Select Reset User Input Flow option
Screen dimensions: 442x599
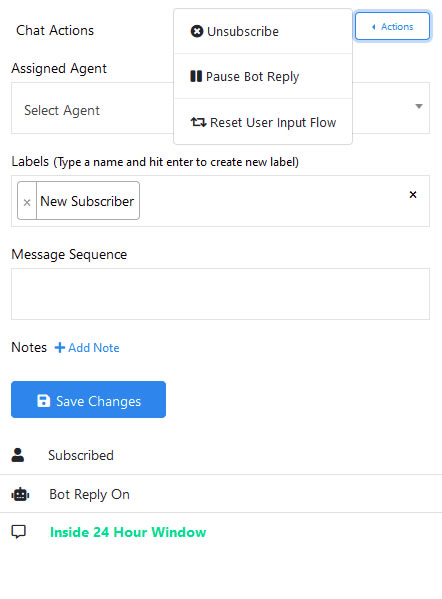click(263, 122)
